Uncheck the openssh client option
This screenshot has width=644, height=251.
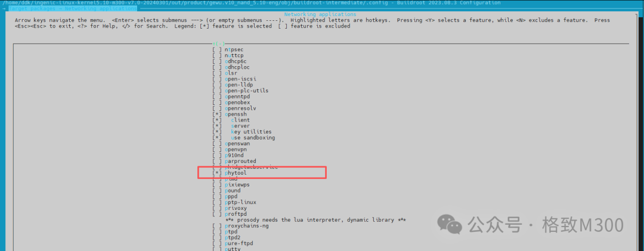[217, 120]
